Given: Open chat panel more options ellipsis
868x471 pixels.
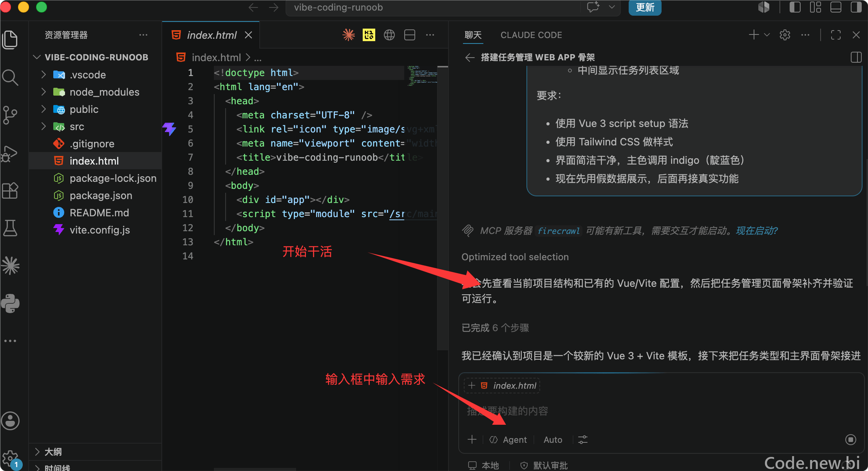Looking at the screenshot, I should (x=805, y=35).
